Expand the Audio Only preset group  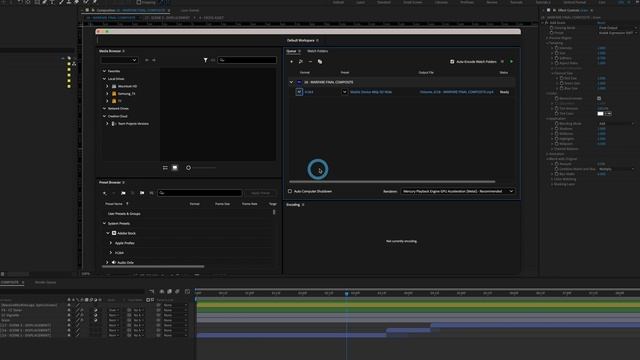[107, 262]
